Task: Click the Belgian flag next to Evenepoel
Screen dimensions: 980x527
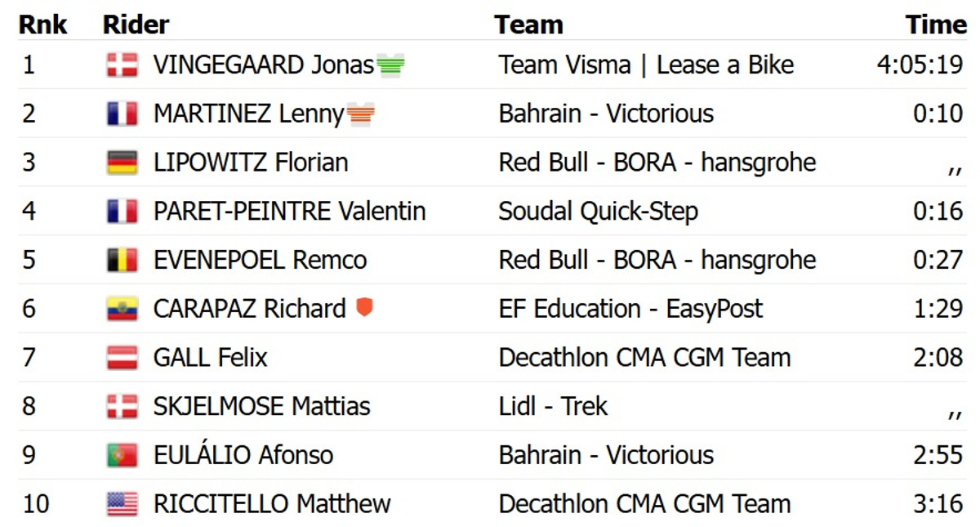Action: click(122, 260)
